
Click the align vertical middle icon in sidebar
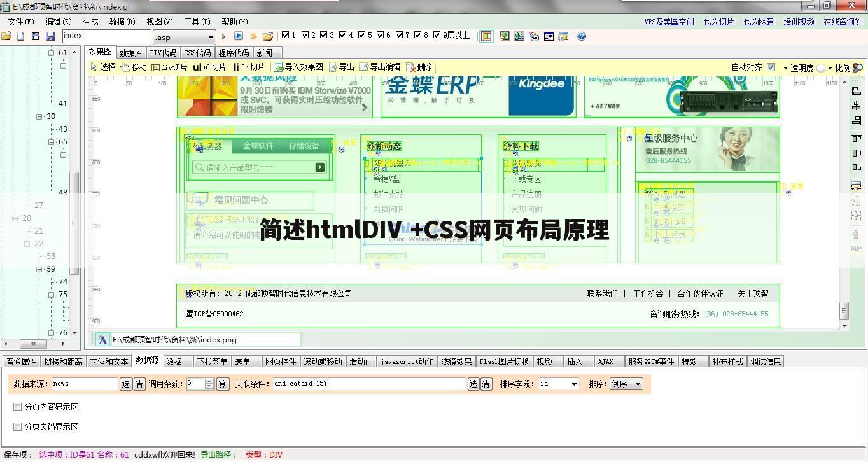coord(856,153)
